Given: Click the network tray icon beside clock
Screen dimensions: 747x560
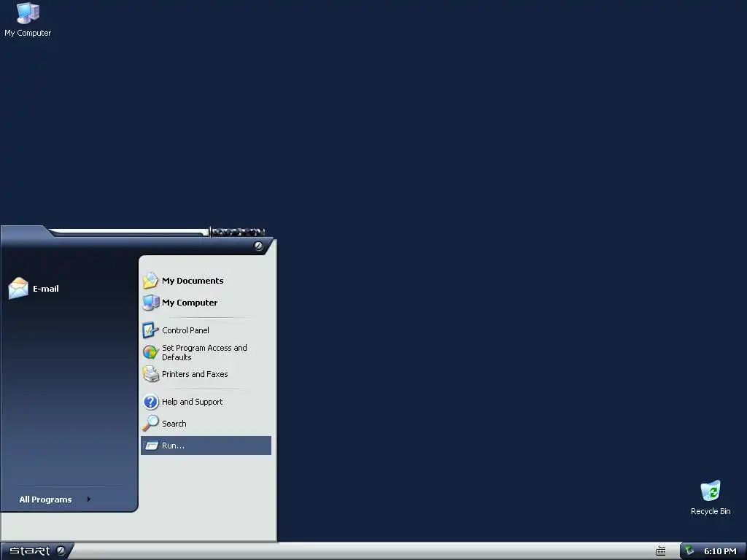Looking at the screenshot, I should tap(689, 551).
